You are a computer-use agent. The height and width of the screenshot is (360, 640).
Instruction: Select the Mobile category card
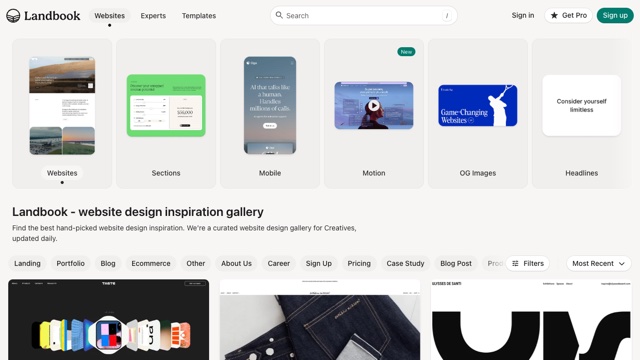click(270, 113)
